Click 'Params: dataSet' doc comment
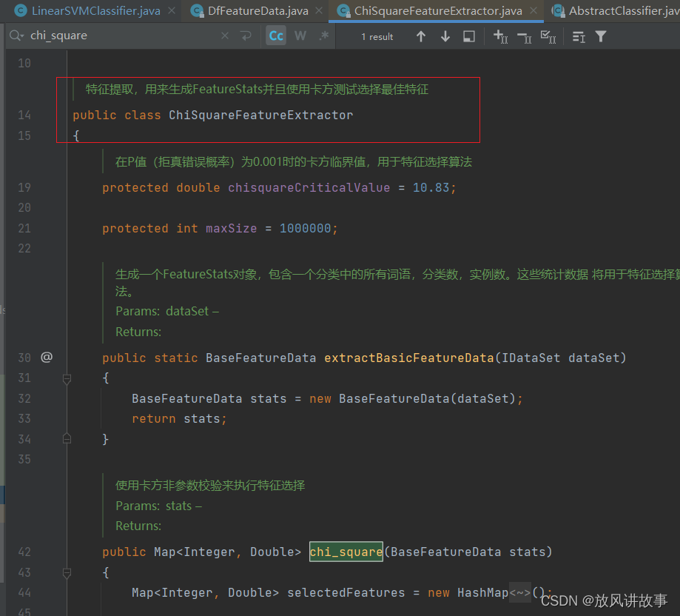 (167, 311)
